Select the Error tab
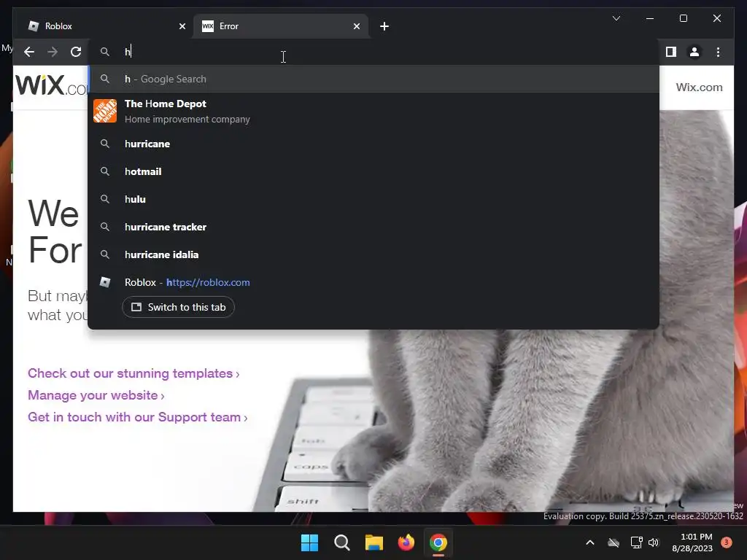The image size is (747, 560). pos(281,26)
